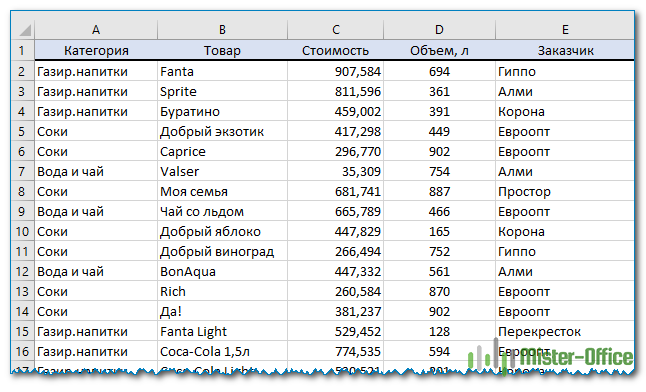The height and width of the screenshot is (392, 646).
Task: Click the Стоимость header cell
Action: (x=335, y=50)
